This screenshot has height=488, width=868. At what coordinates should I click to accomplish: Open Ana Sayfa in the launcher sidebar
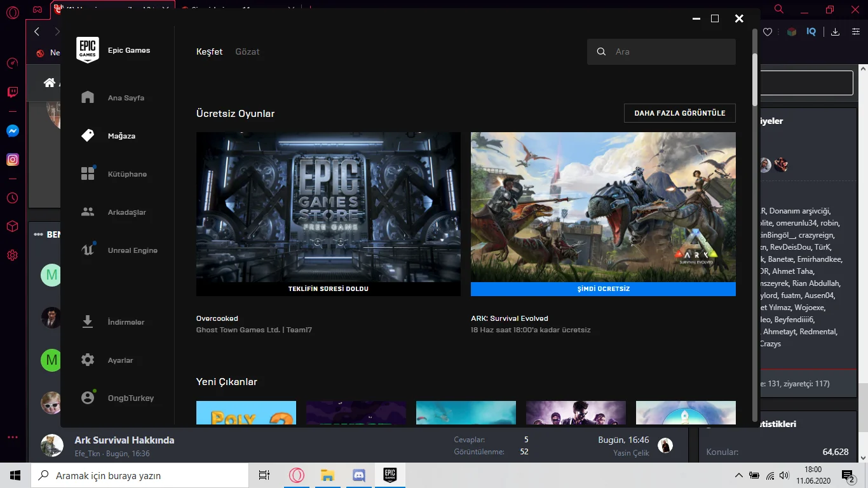pos(126,98)
